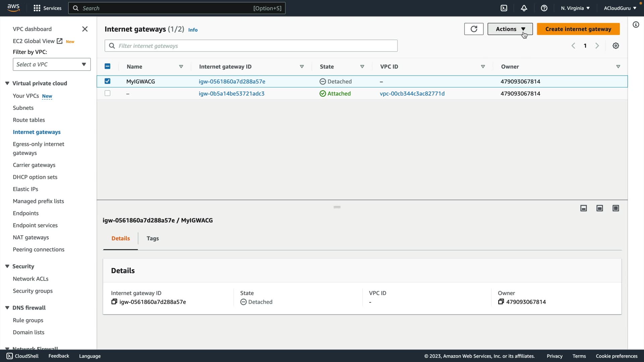Viewport: 644px width, 362px height.
Task: Close the VPC sidebar navigation
Action: 85,29
